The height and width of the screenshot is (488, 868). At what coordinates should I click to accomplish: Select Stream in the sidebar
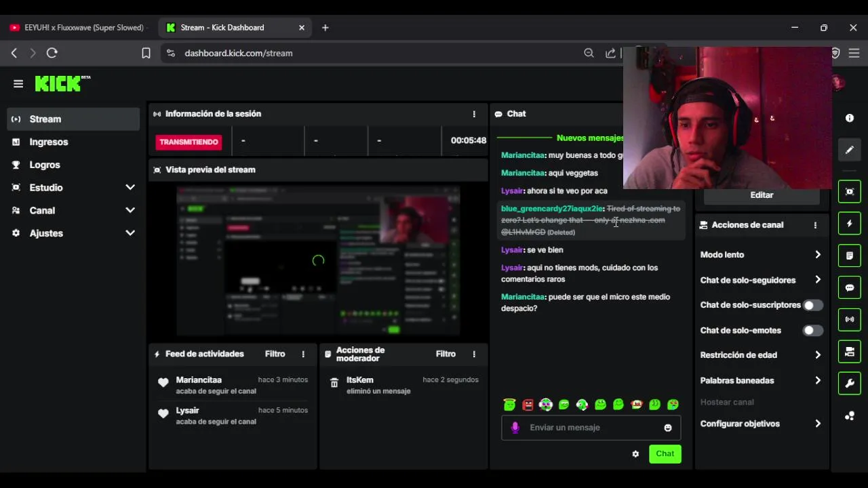point(73,119)
